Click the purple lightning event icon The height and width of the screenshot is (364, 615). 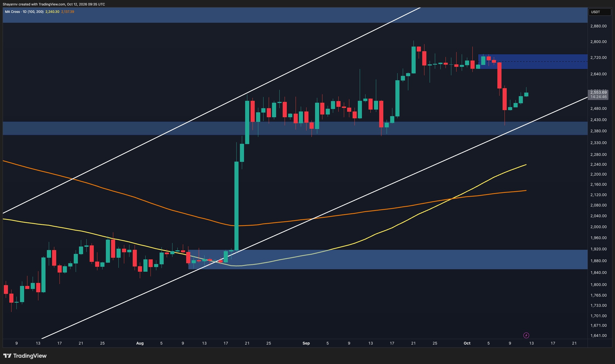[x=526, y=335]
